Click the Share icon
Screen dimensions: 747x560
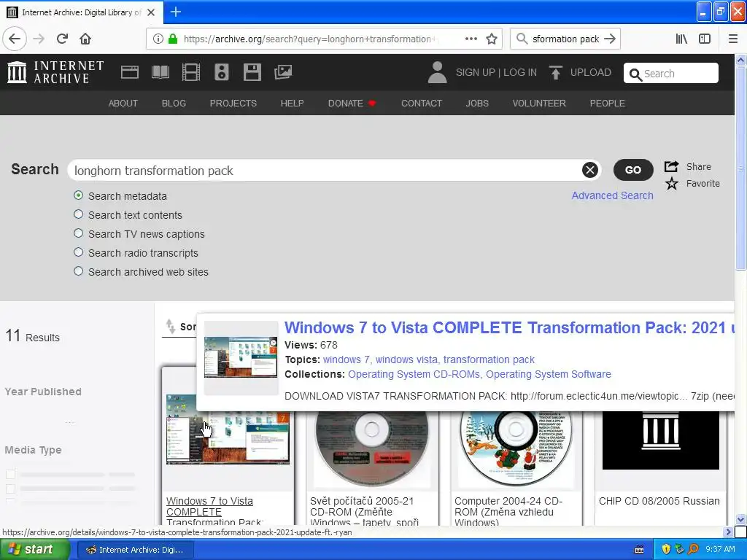(x=671, y=167)
